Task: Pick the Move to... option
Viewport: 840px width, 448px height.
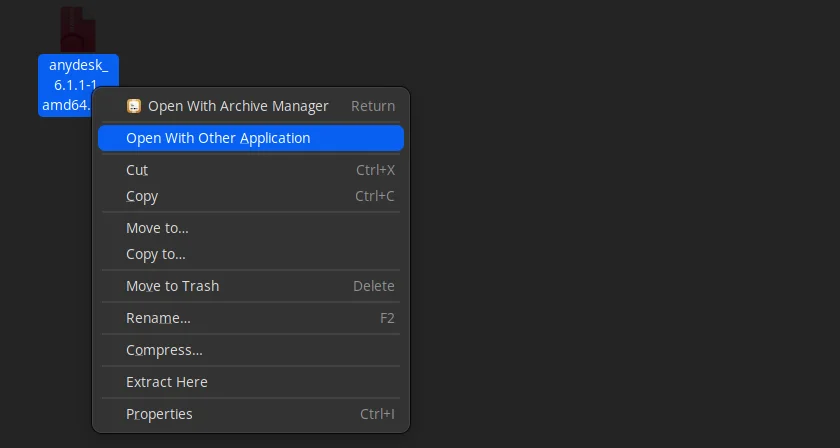Action: click(x=157, y=228)
